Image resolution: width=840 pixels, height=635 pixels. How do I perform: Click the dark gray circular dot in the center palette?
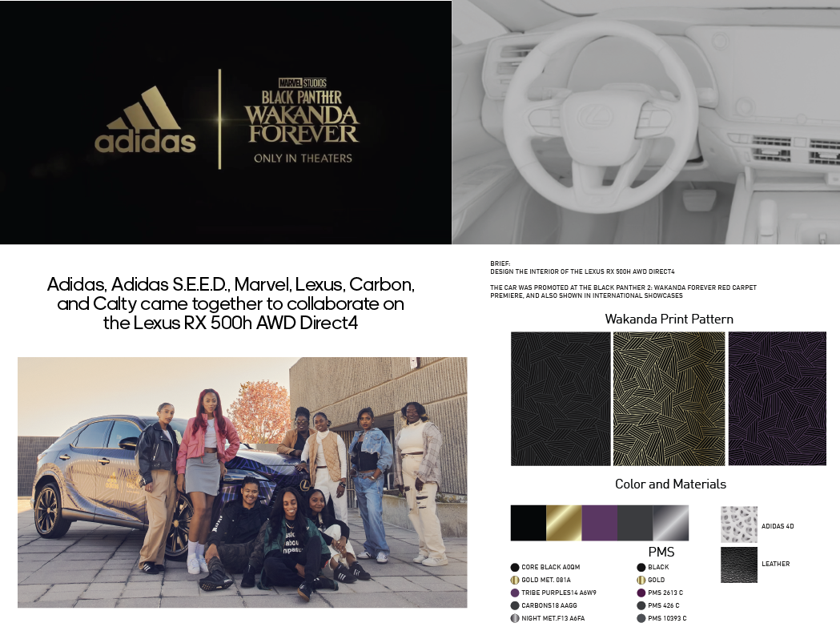click(641, 605)
